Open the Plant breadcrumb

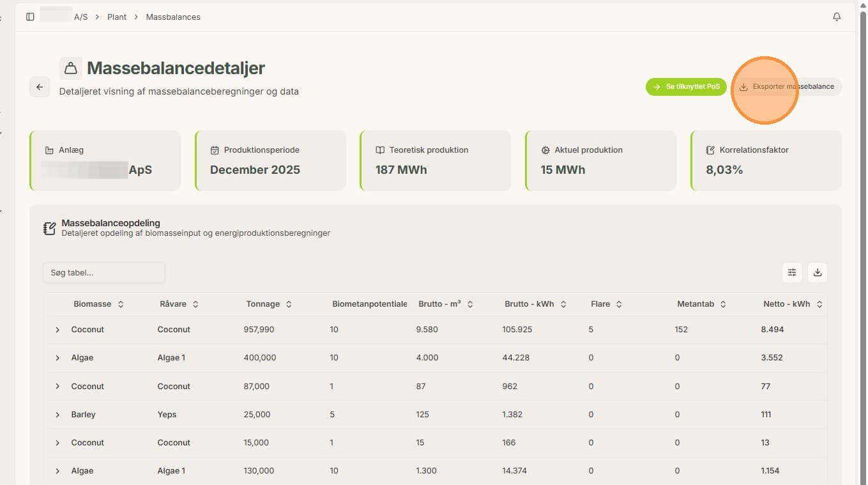click(x=117, y=17)
